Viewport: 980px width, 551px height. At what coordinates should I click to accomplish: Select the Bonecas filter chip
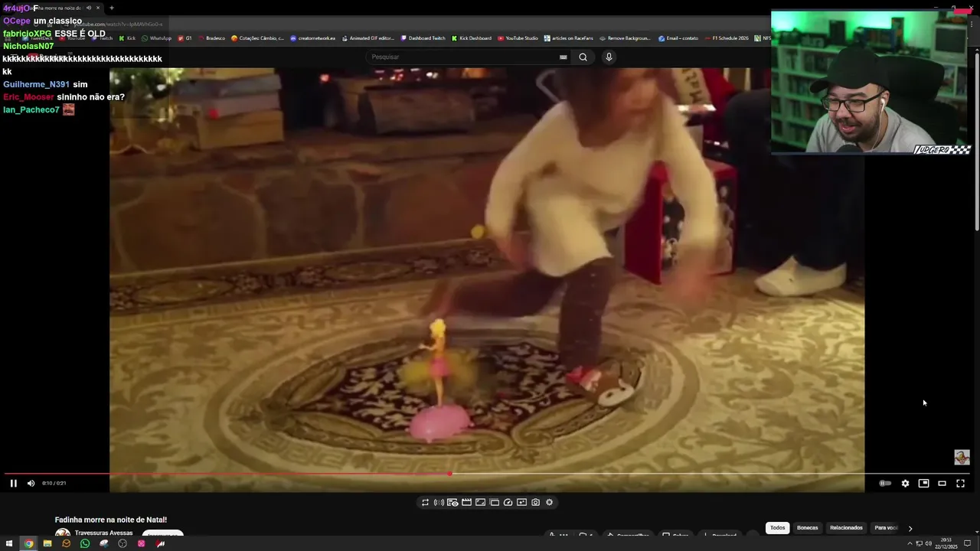pos(807,528)
